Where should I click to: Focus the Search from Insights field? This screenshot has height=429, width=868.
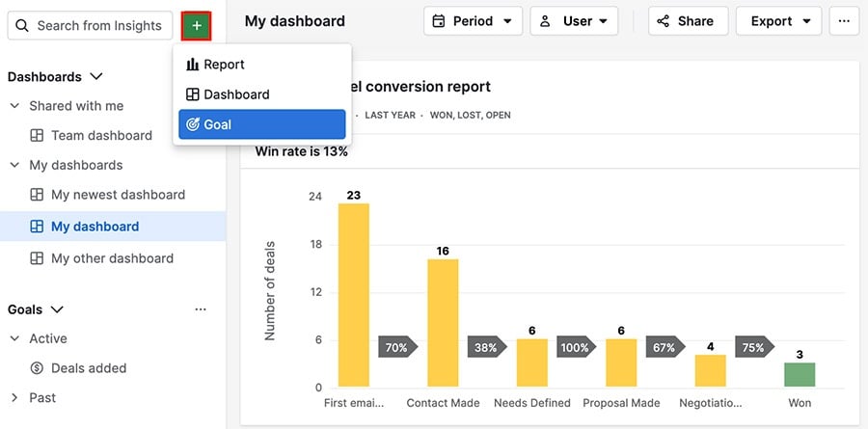pos(90,25)
